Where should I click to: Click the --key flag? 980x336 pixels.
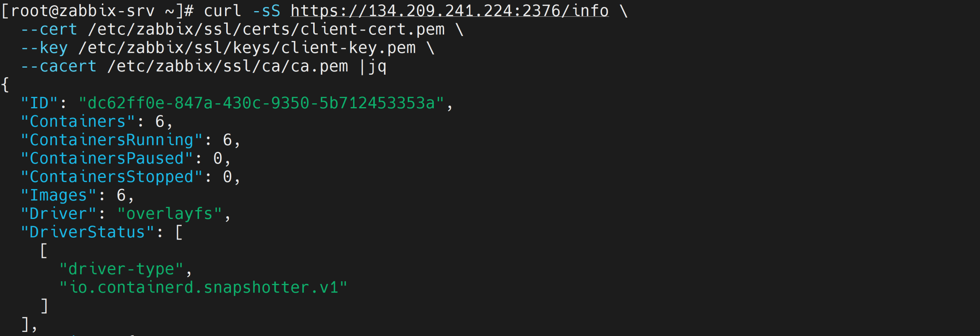(44, 48)
